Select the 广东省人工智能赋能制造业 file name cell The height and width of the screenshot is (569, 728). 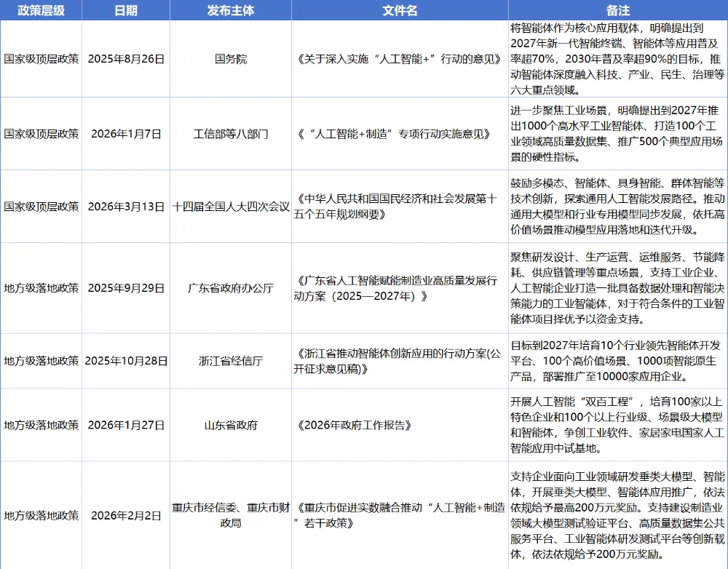point(400,288)
